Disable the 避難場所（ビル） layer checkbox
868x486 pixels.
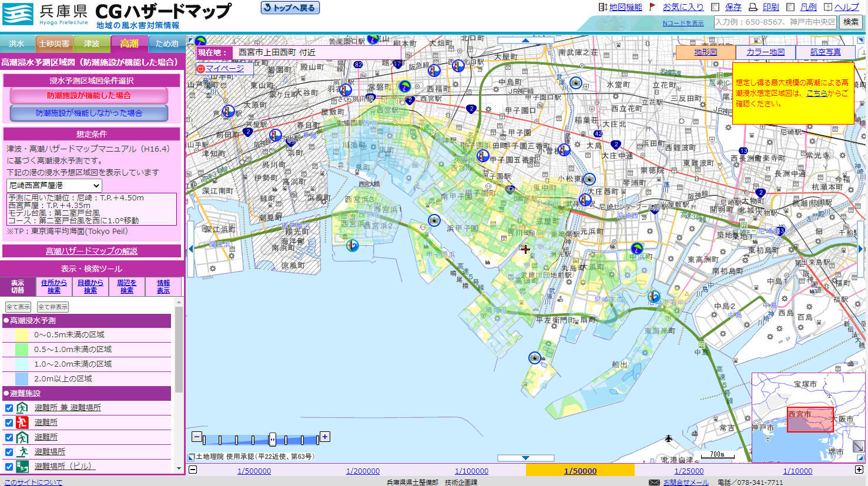click(x=8, y=465)
